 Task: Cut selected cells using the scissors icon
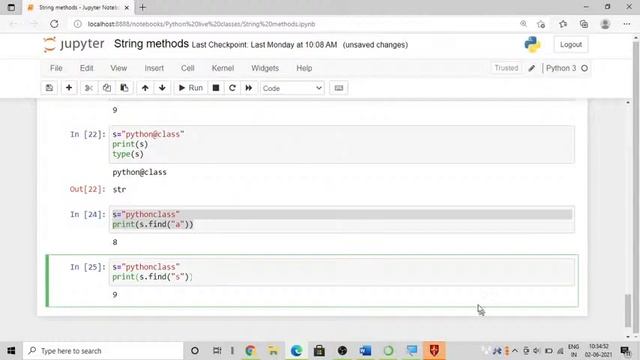click(x=89, y=88)
